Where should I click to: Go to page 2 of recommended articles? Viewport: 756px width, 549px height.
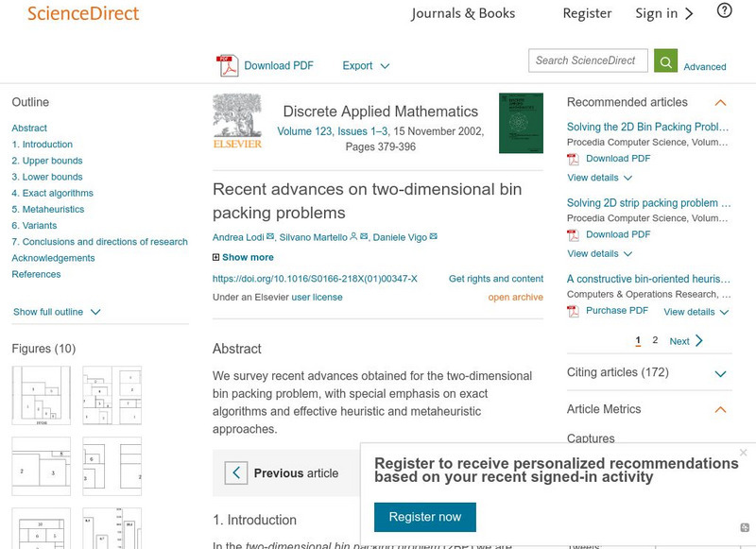point(655,340)
